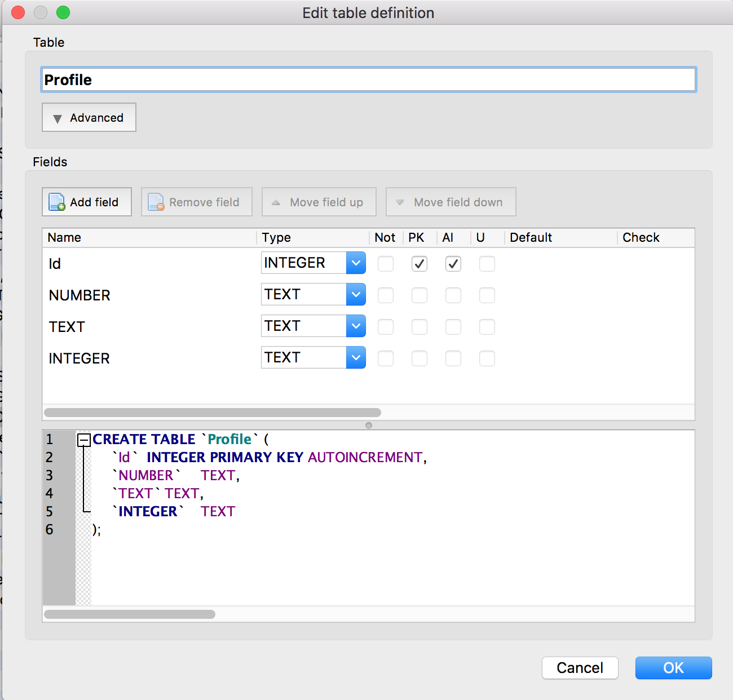Expand the Advanced options section
This screenshot has height=700, width=733.
(x=89, y=117)
